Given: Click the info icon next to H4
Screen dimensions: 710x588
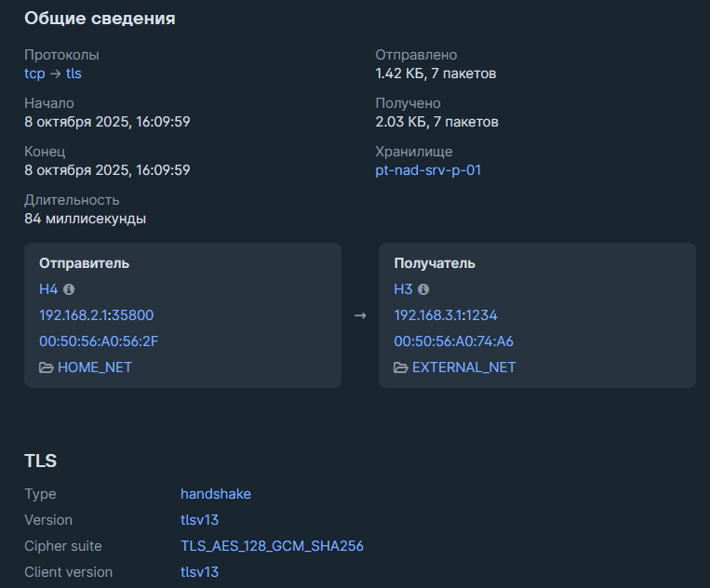Looking at the screenshot, I should pyautogui.click(x=69, y=289).
